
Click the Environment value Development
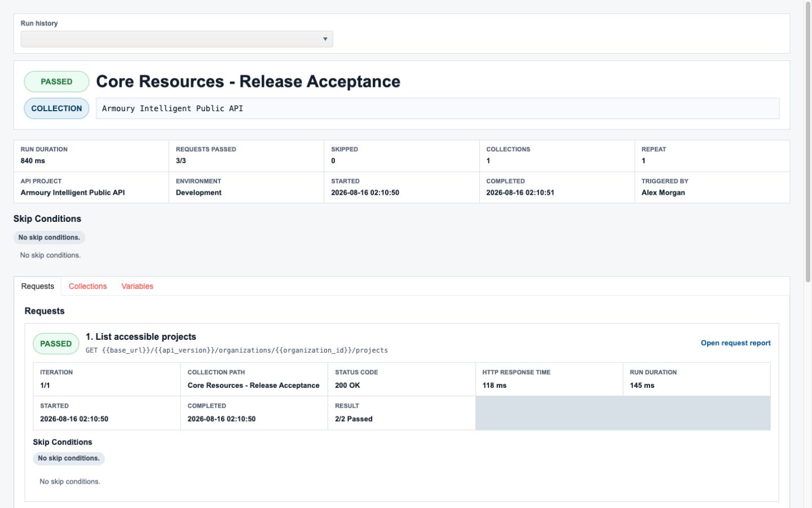[198, 192]
